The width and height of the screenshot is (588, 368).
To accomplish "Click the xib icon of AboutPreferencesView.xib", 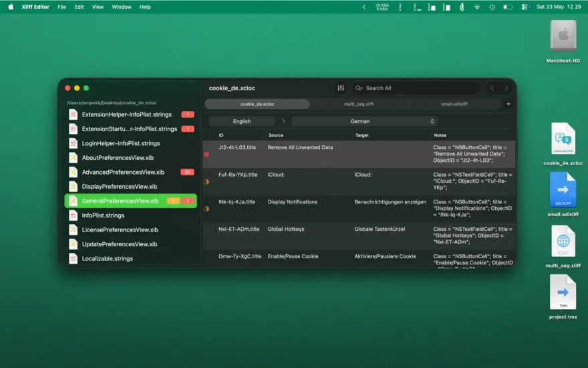I will click(73, 158).
